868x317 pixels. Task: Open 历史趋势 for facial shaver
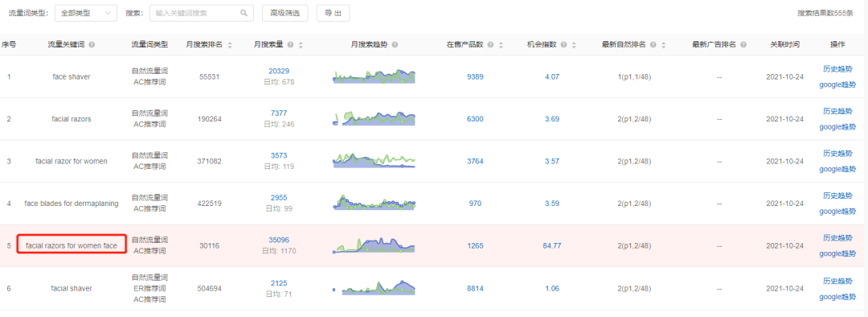(837, 281)
